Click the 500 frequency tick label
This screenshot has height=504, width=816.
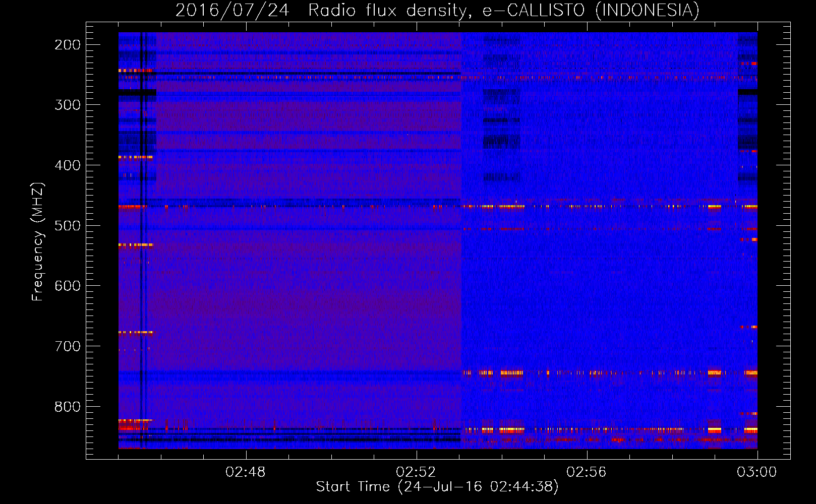(68, 225)
